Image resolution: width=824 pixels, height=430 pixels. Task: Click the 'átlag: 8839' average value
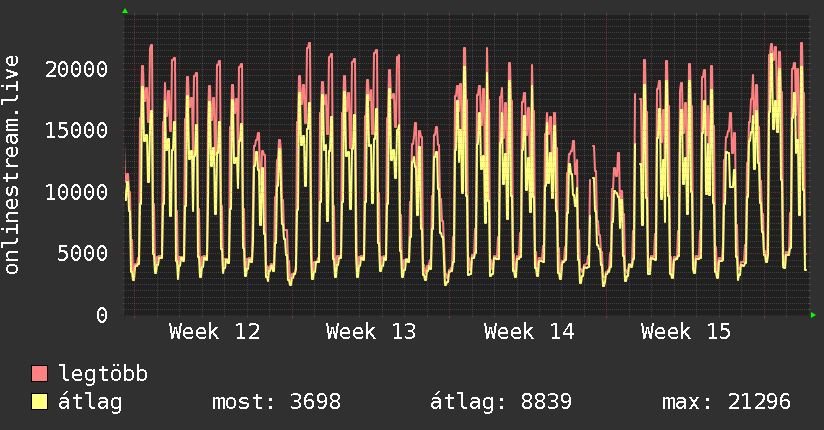point(500,402)
